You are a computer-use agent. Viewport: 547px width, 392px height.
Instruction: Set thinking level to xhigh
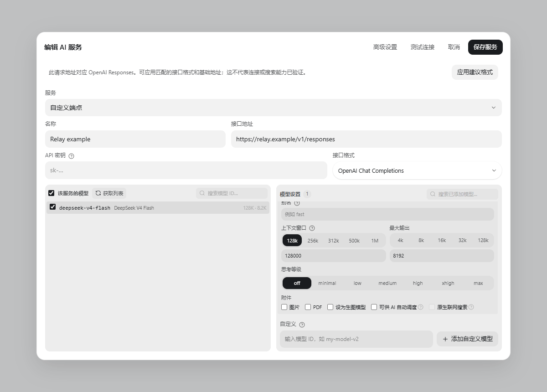[448, 283]
